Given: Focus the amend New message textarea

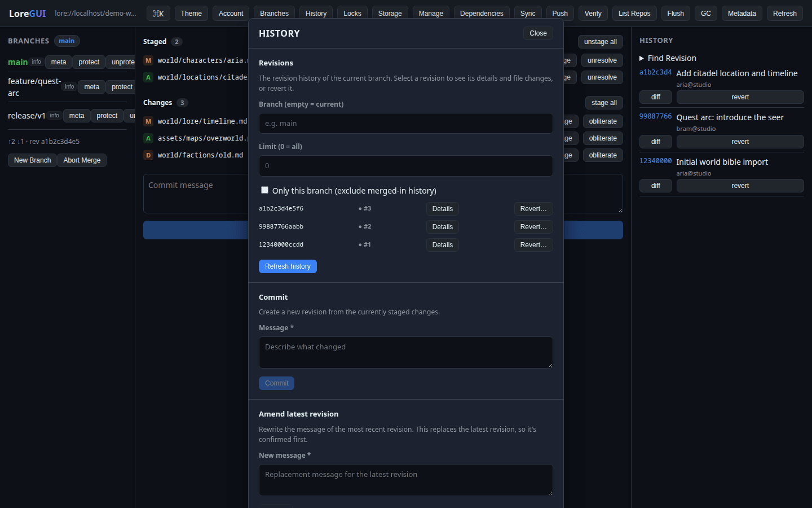Looking at the screenshot, I should pos(406,480).
